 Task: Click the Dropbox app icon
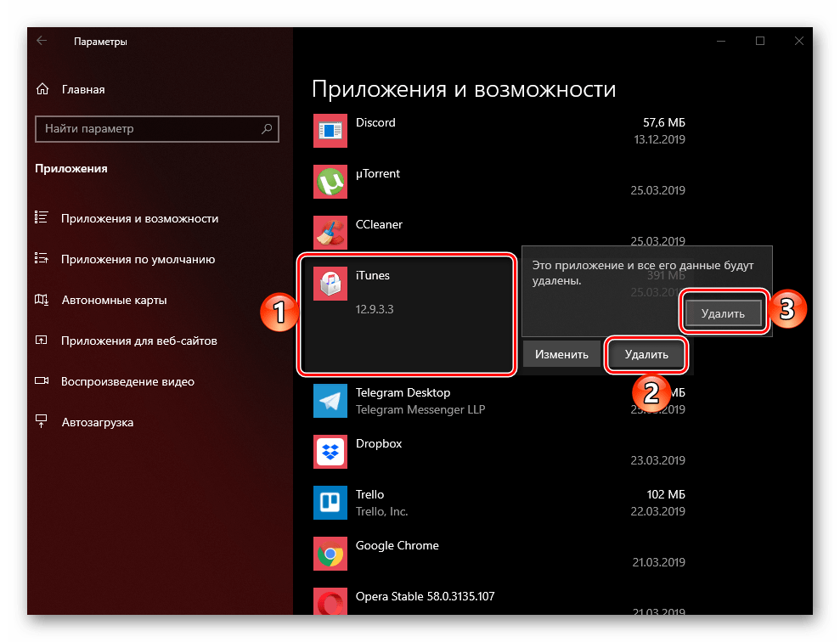pos(330,452)
